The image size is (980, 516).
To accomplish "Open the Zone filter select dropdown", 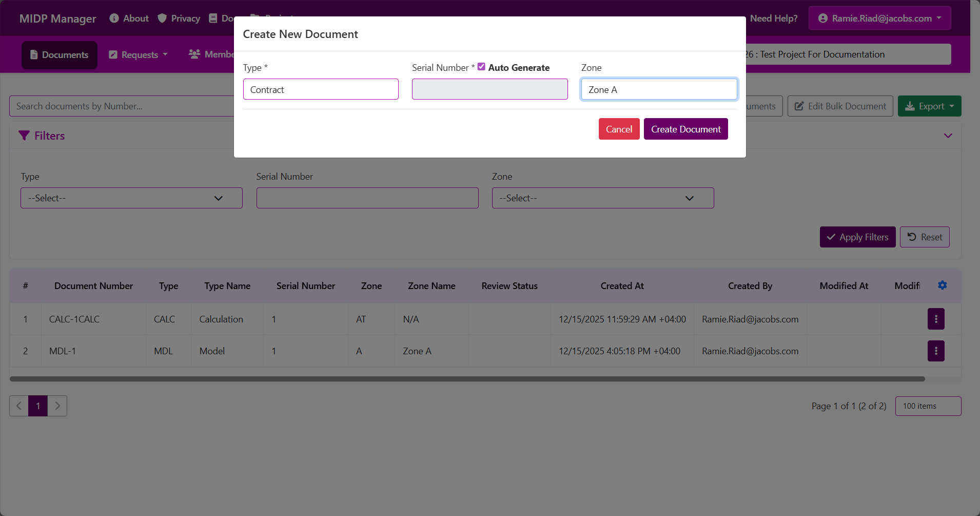I will (603, 198).
